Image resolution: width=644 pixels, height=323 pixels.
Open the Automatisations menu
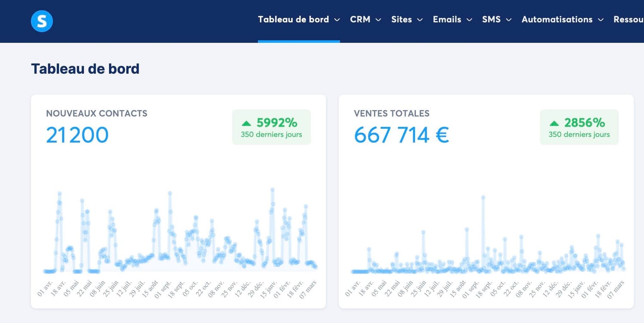[x=557, y=19]
